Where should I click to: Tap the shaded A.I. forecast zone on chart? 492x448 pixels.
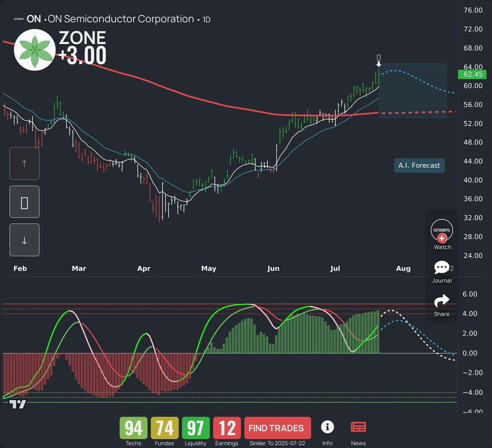click(x=412, y=91)
